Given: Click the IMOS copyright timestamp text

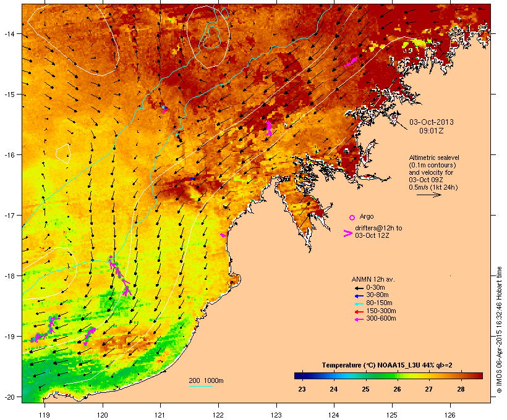Looking at the screenshot, I should 500,330.
